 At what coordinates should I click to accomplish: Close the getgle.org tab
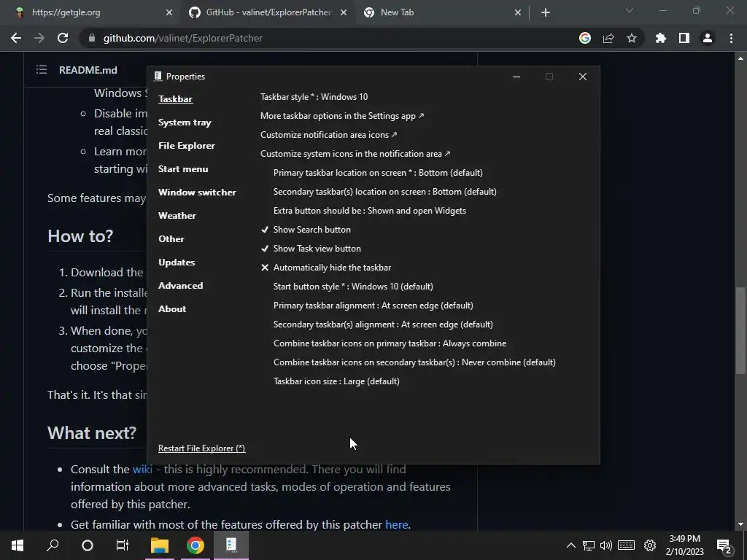click(169, 12)
